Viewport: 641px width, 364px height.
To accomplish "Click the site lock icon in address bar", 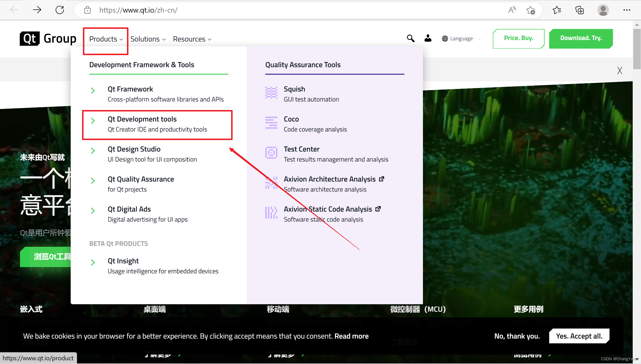I will coord(88,10).
